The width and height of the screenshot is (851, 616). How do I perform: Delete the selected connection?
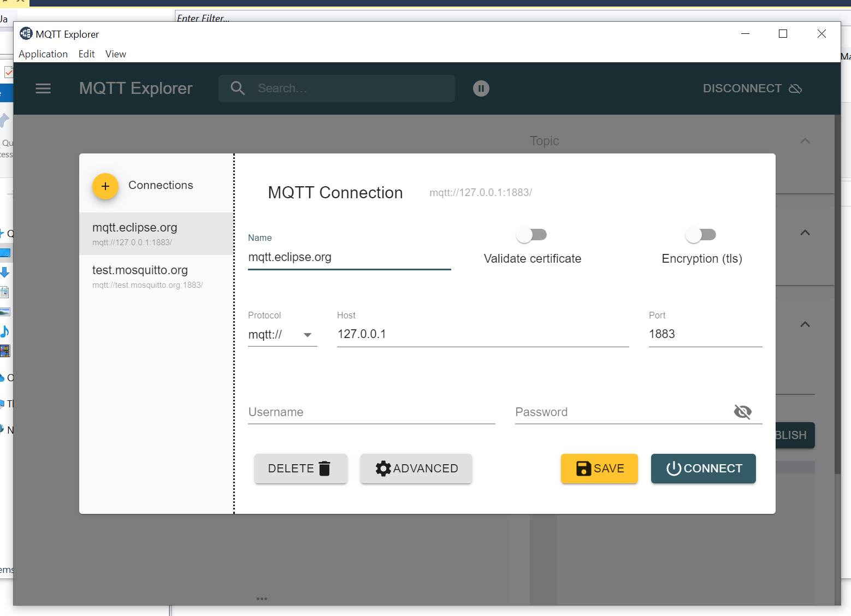(301, 469)
